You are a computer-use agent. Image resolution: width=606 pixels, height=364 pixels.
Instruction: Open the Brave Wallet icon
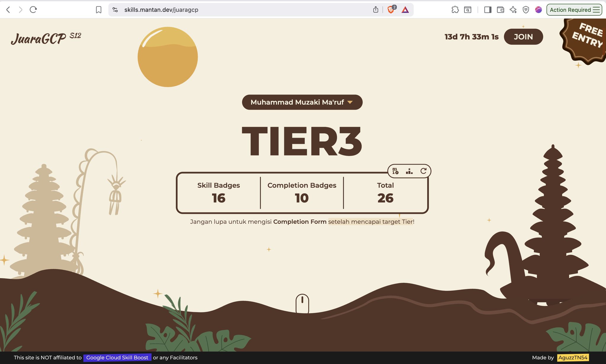click(x=500, y=10)
